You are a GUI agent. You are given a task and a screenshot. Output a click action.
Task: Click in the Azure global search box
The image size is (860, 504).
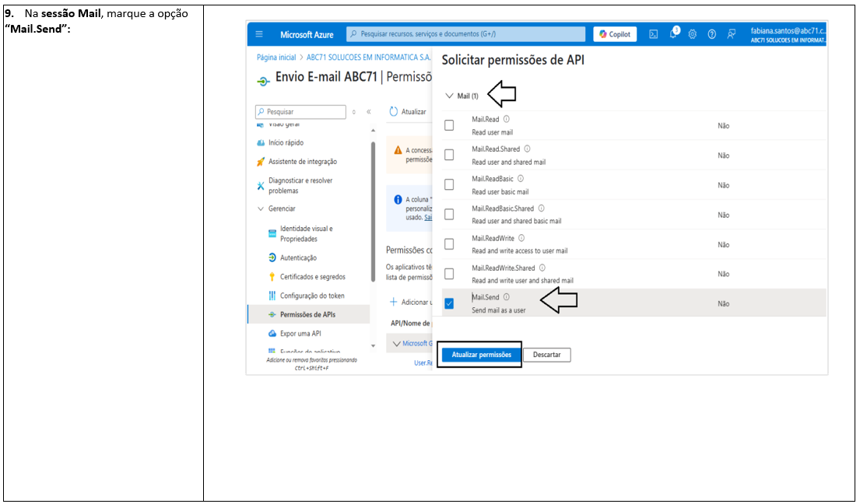465,34
